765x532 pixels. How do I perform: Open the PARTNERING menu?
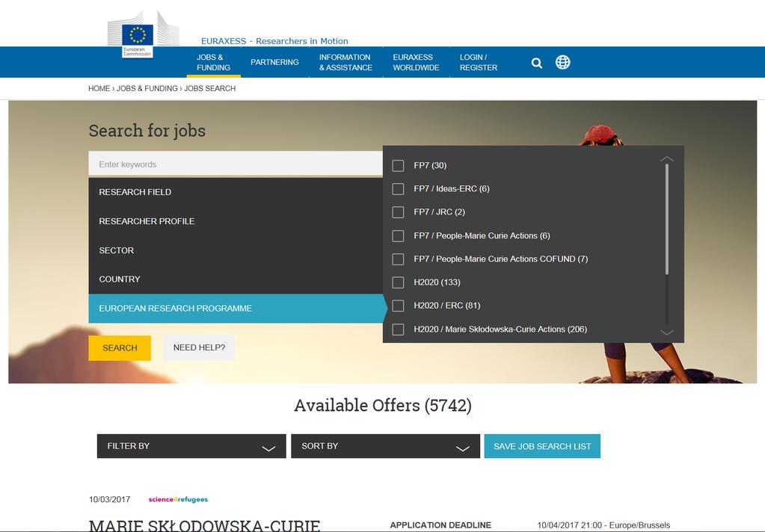tap(274, 63)
